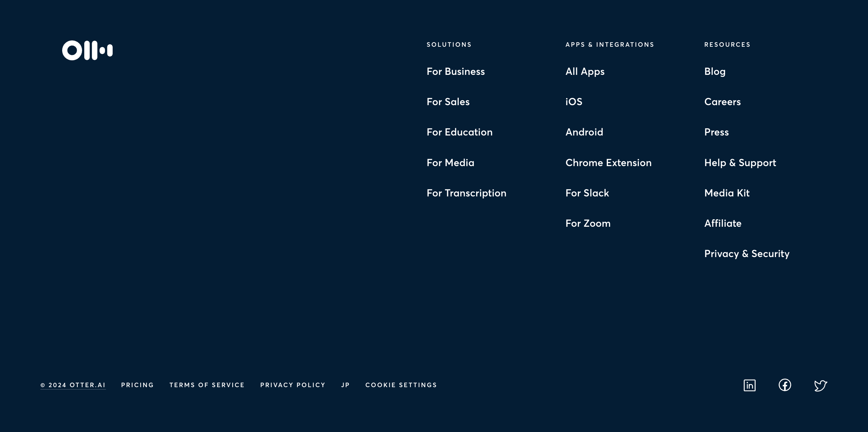Get the Chrome Extension
The width and height of the screenshot is (868, 432).
[608, 163]
